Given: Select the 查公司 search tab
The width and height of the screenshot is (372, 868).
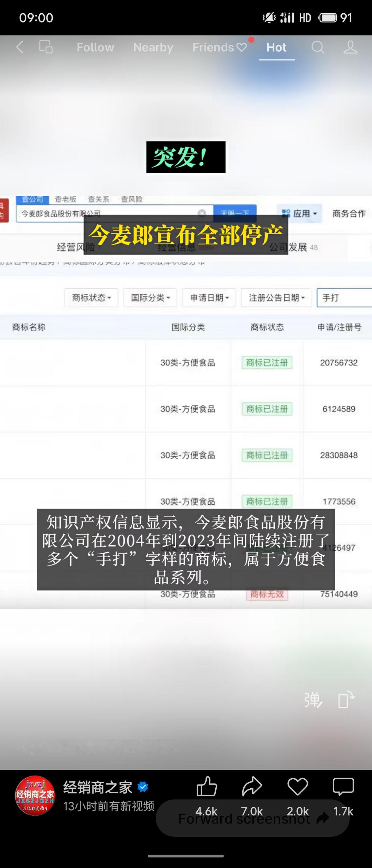Looking at the screenshot, I should click(x=32, y=199).
